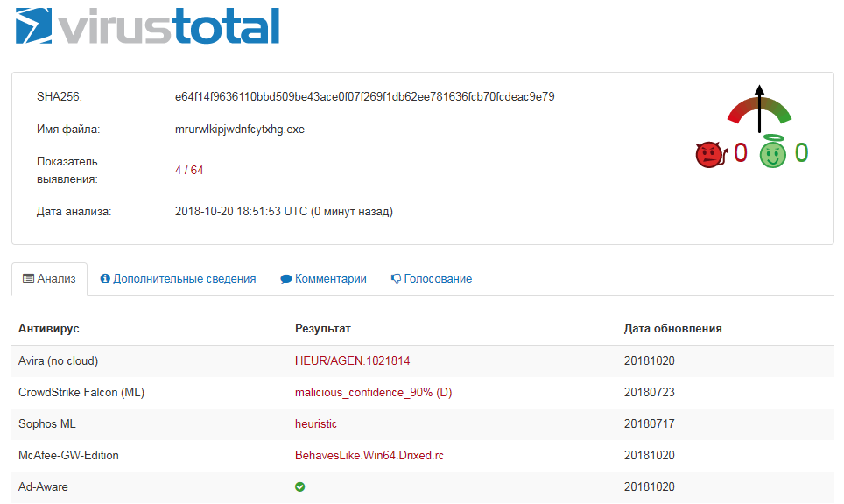Open the Анализ tab

tap(49, 278)
